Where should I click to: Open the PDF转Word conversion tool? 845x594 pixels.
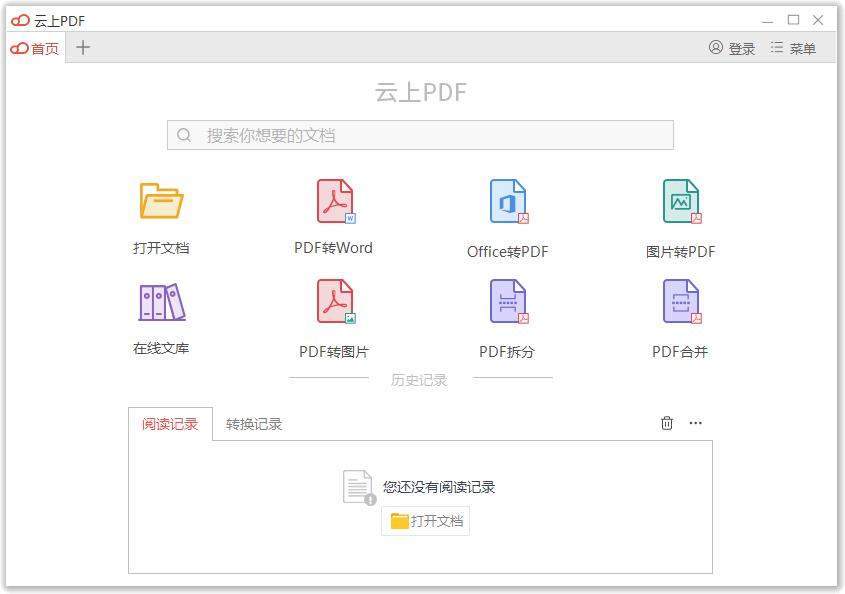tap(334, 214)
